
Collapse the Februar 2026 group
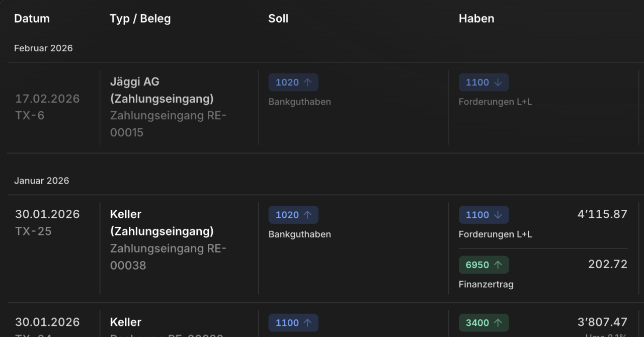43,48
